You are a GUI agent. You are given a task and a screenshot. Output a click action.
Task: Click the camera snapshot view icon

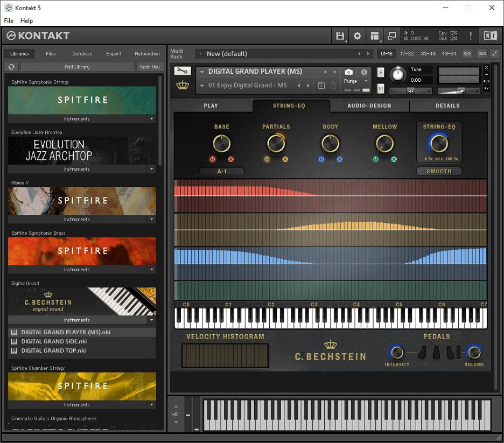[348, 72]
